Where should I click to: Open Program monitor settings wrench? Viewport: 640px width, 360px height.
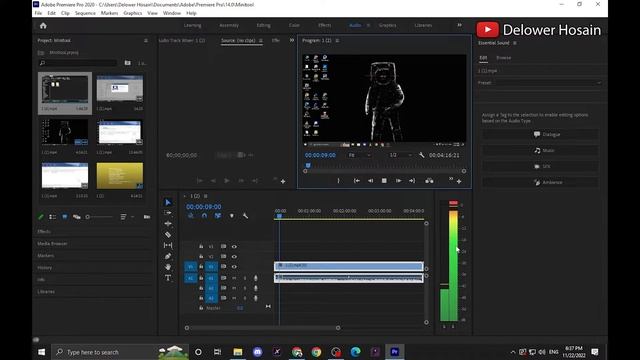click(422, 155)
